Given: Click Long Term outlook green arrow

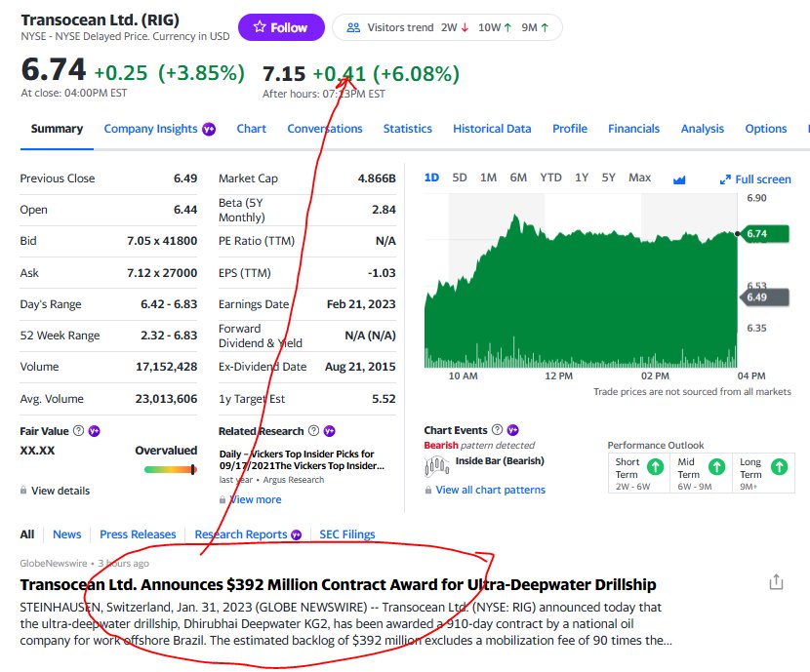Looking at the screenshot, I should [779, 466].
